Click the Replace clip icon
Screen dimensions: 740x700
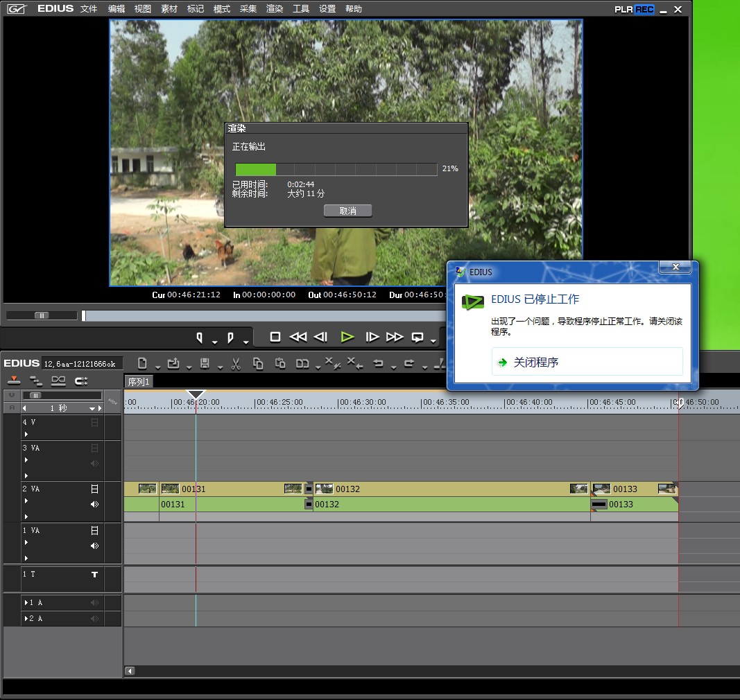click(x=302, y=363)
